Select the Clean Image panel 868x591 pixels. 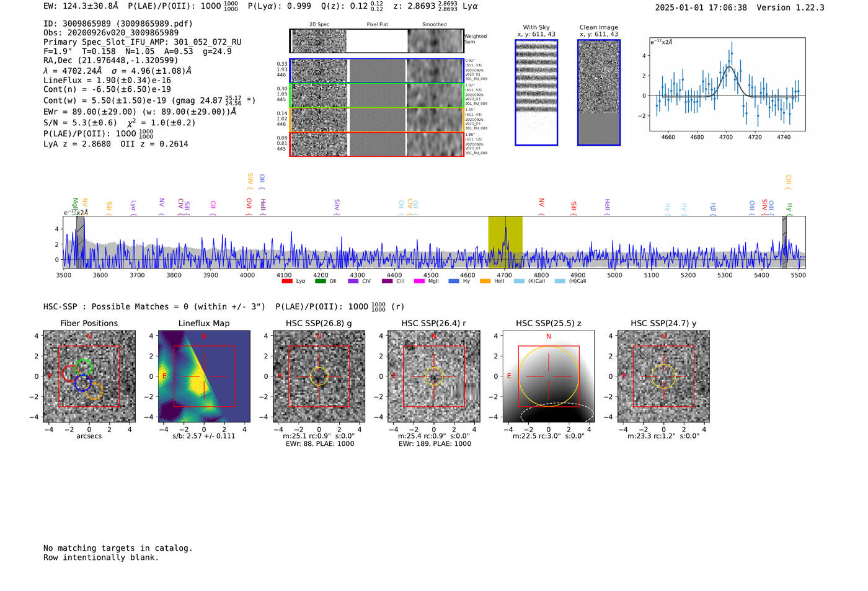pos(599,92)
